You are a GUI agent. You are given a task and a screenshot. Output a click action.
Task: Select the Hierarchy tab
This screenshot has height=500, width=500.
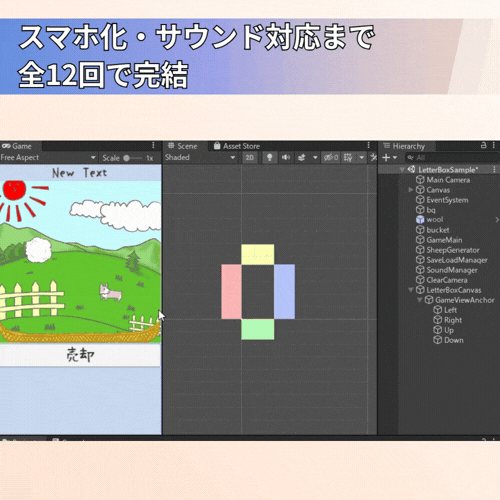coord(404,146)
